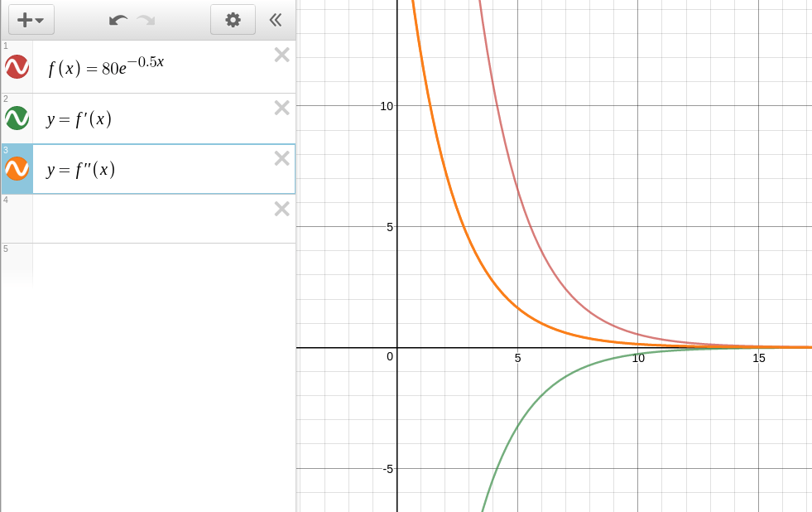Click the redo arrow

tap(146, 20)
